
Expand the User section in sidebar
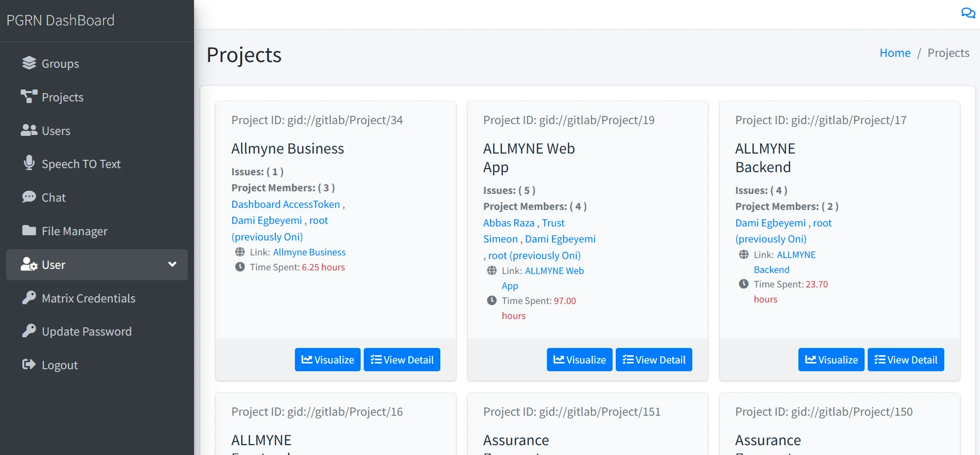coord(53,265)
